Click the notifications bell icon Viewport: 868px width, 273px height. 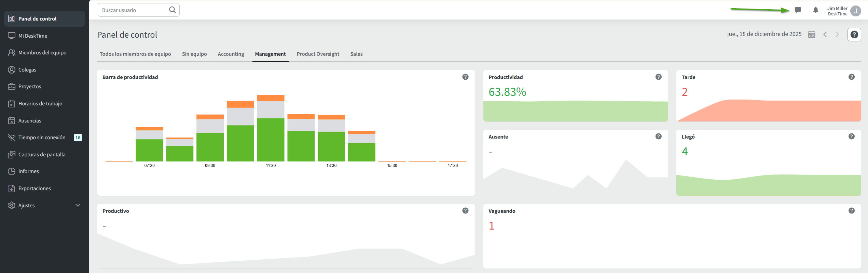pyautogui.click(x=815, y=10)
